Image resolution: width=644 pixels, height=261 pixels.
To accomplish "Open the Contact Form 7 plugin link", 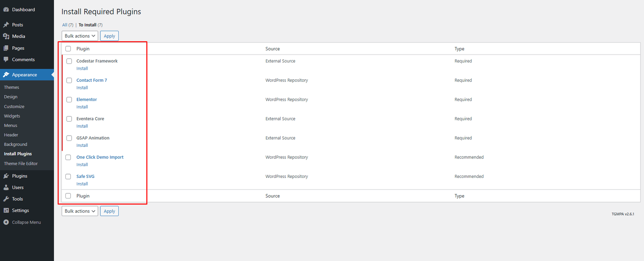I will (92, 80).
